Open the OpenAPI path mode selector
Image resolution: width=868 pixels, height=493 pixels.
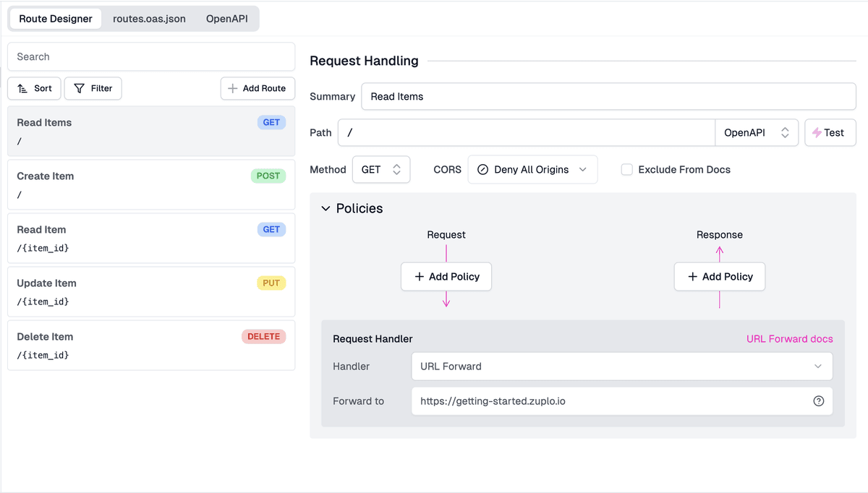point(756,133)
